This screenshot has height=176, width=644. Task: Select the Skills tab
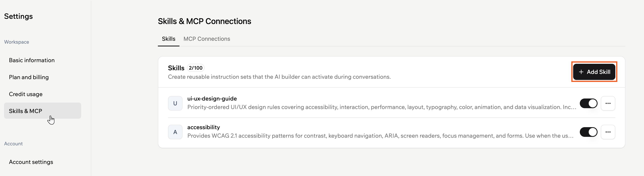(169, 39)
